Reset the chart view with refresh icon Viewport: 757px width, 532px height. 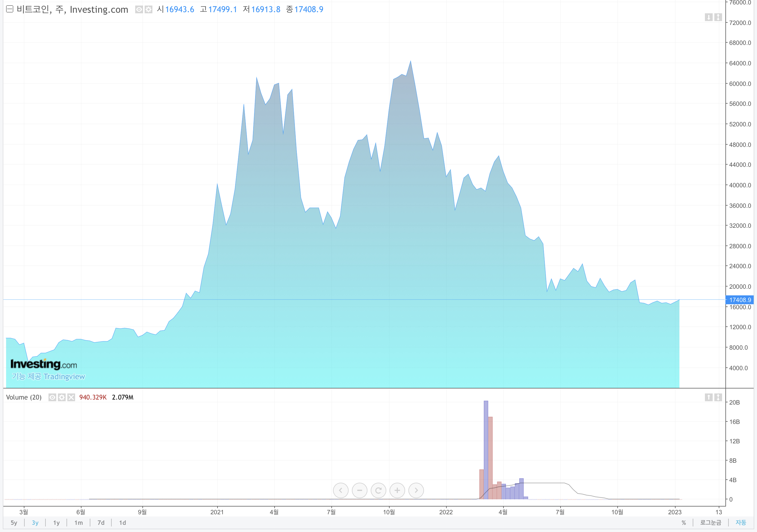(x=378, y=490)
